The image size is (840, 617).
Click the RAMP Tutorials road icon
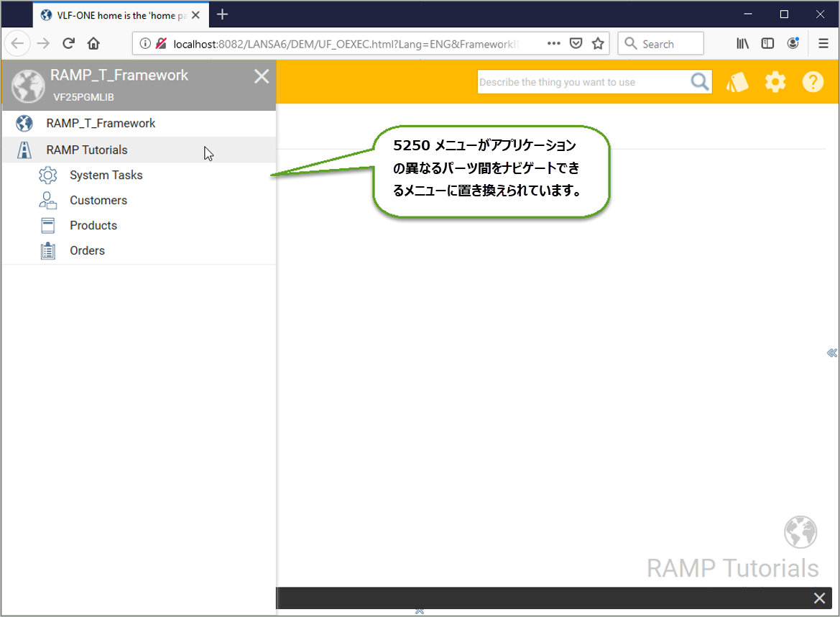(x=24, y=150)
